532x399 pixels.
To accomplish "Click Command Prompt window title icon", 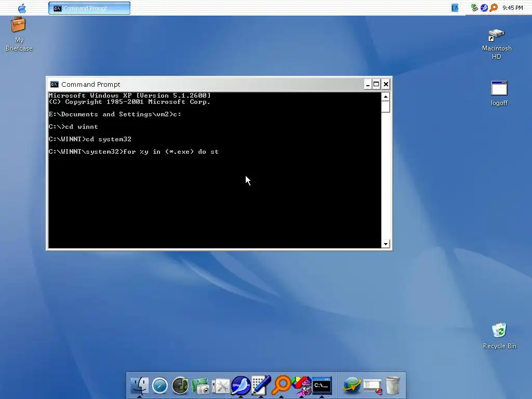I will [x=54, y=85].
